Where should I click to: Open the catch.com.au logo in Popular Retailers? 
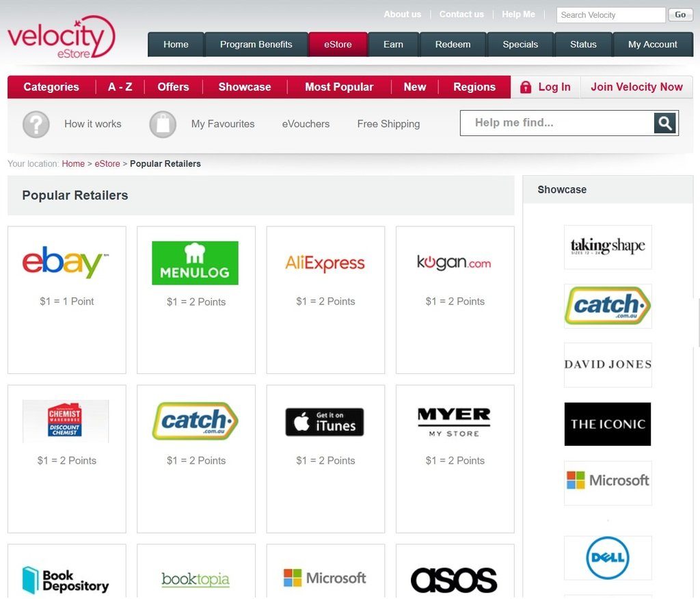[195, 421]
